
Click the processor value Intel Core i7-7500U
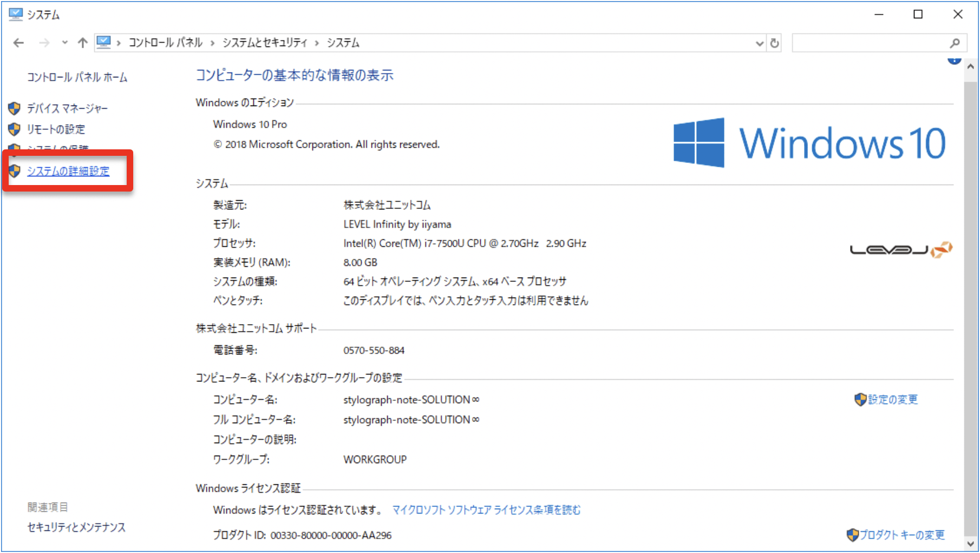[x=465, y=243]
